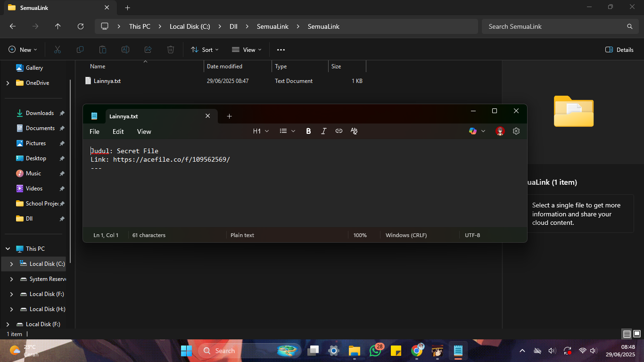Switch to large thumbnails via status bar icon

tap(637, 334)
